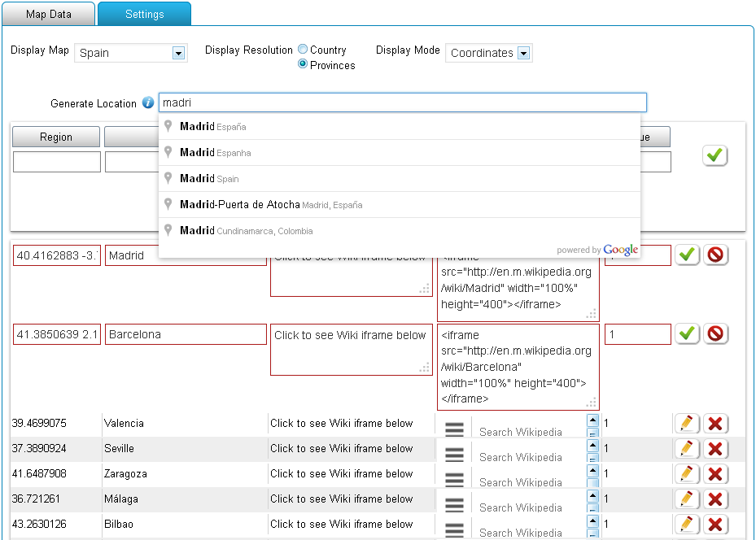Click Seville coordinate 37.3890924

[x=39, y=448]
